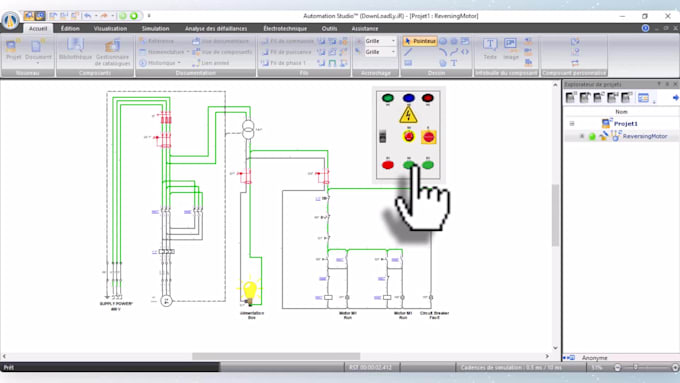Click the green status dot beside ReversingMotor

(x=592, y=137)
